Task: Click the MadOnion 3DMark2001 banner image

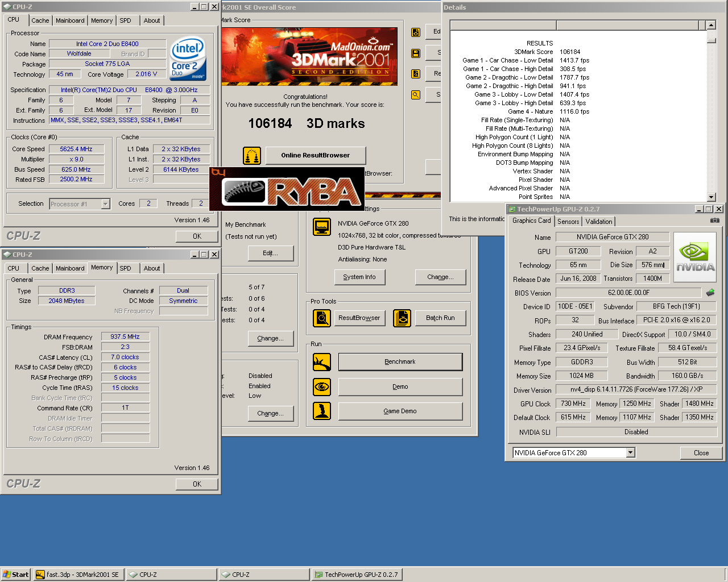Action: click(309, 56)
